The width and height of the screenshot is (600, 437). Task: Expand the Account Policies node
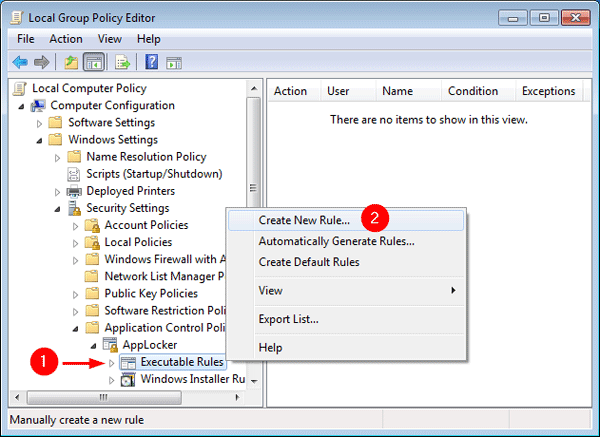[76, 226]
